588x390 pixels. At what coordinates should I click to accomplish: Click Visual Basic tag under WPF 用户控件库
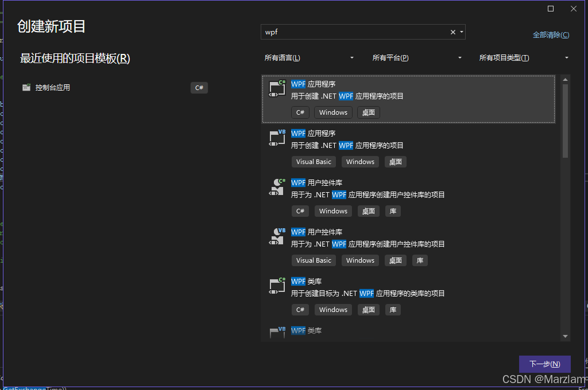pos(314,260)
